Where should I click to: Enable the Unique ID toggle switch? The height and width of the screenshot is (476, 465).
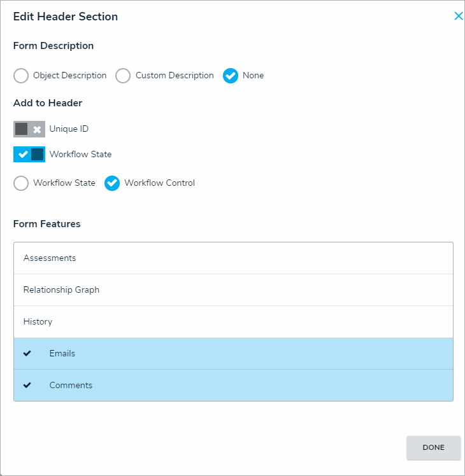point(29,129)
